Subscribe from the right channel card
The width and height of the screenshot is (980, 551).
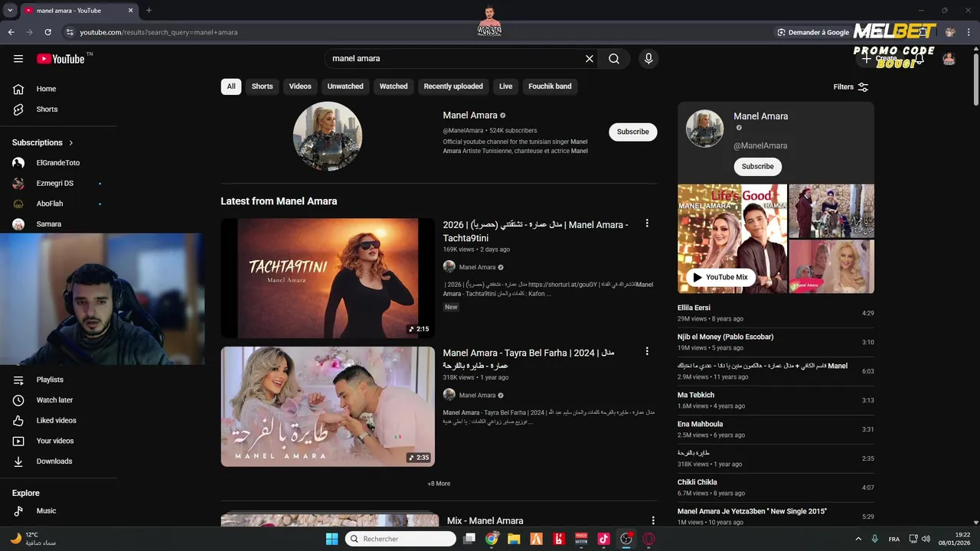[x=758, y=166]
